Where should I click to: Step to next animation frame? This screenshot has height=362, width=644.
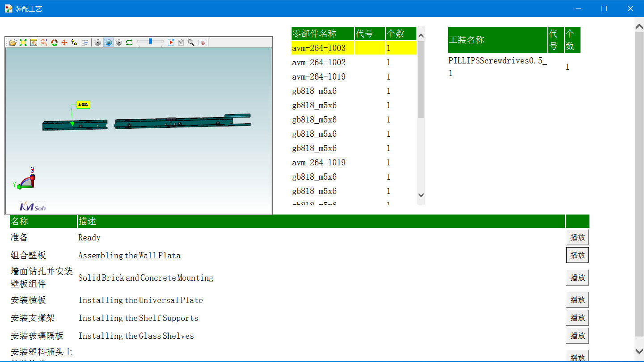pos(119,42)
